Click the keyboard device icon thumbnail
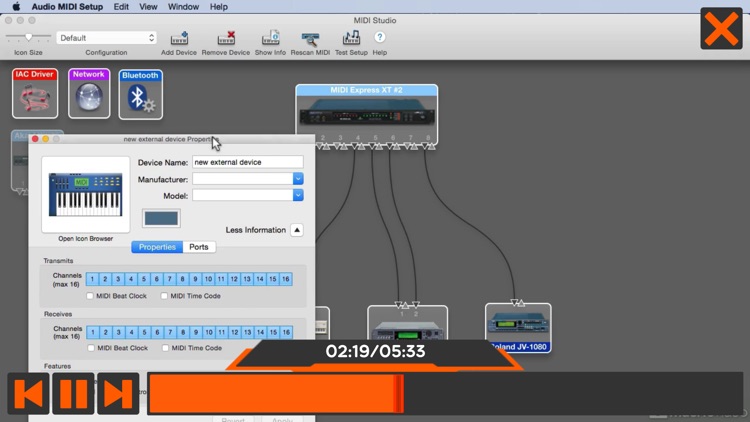The image size is (750, 422). pos(86,195)
